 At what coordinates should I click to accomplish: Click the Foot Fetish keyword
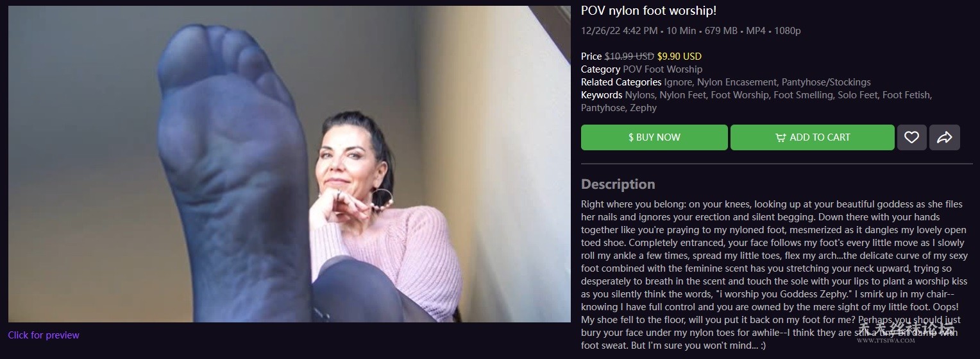pos(906,95)
